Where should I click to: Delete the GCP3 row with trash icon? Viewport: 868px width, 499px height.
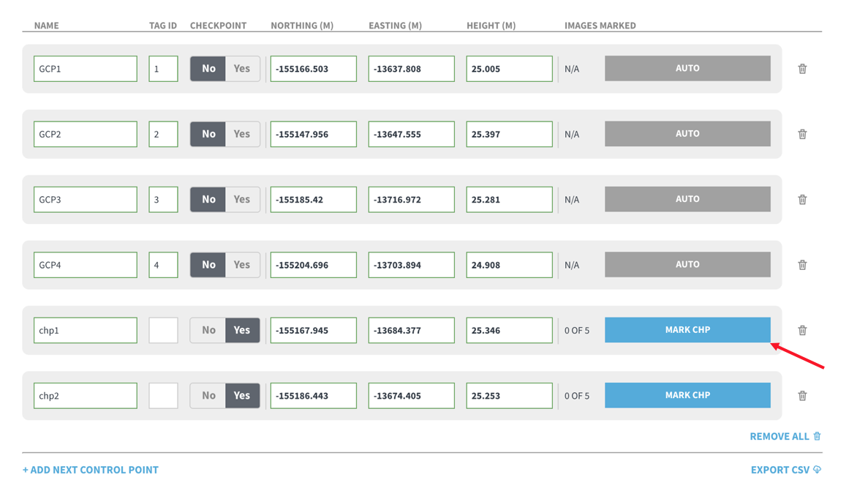point(802,199)
